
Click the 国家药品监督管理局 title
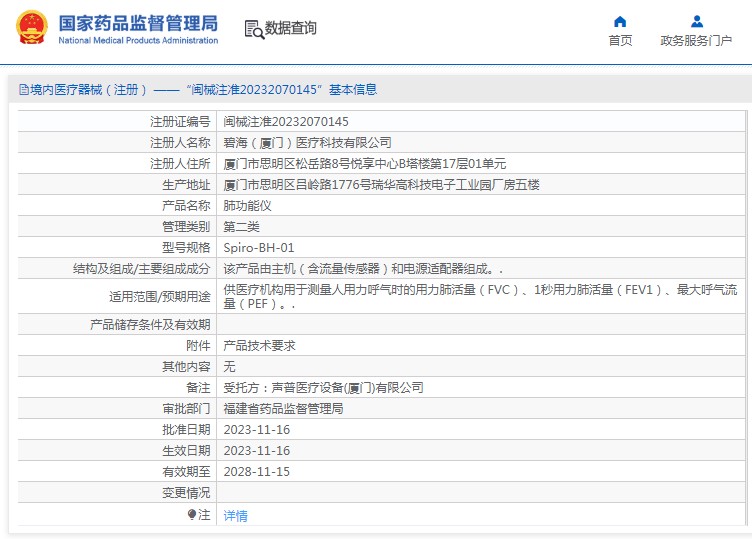coord(138,23)
